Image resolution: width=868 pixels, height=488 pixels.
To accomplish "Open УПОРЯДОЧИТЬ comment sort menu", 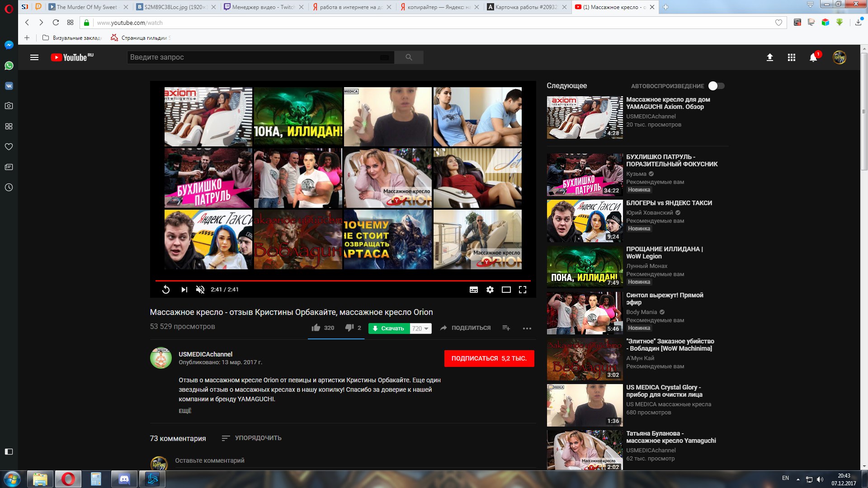I will 251,438.
